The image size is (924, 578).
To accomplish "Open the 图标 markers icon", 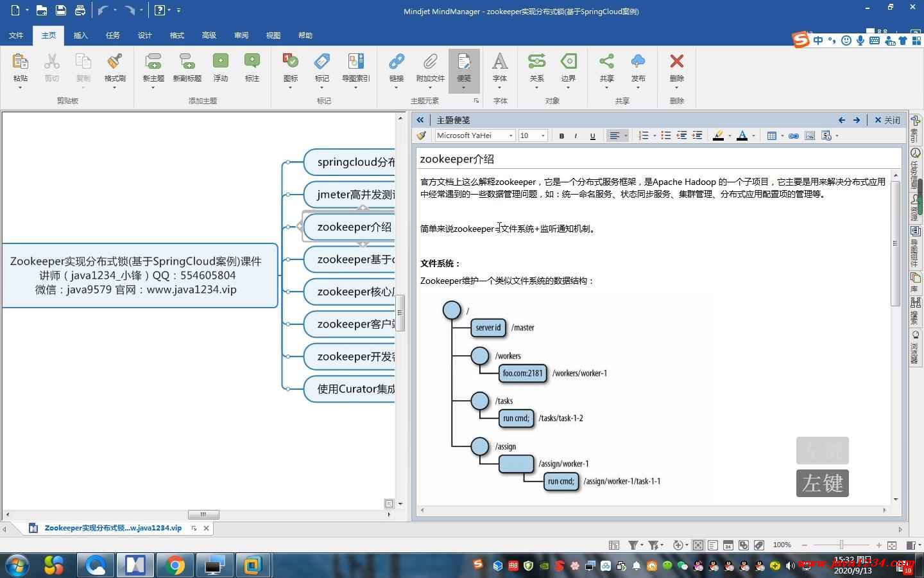I will [x=290, y=61].
